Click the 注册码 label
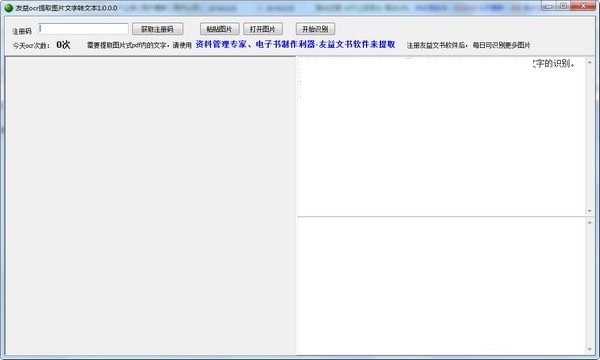The image size is (600, 360). [x=22, y=31]
